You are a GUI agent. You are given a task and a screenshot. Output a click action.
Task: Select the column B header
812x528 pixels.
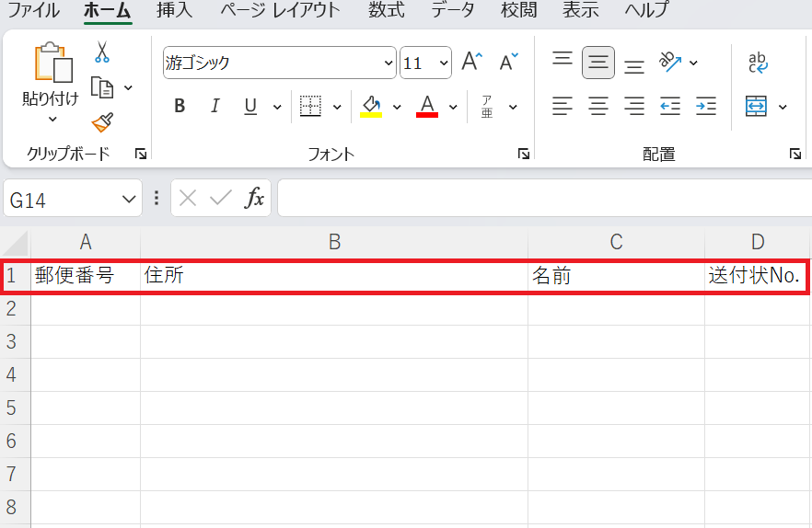tap(334, 242)
